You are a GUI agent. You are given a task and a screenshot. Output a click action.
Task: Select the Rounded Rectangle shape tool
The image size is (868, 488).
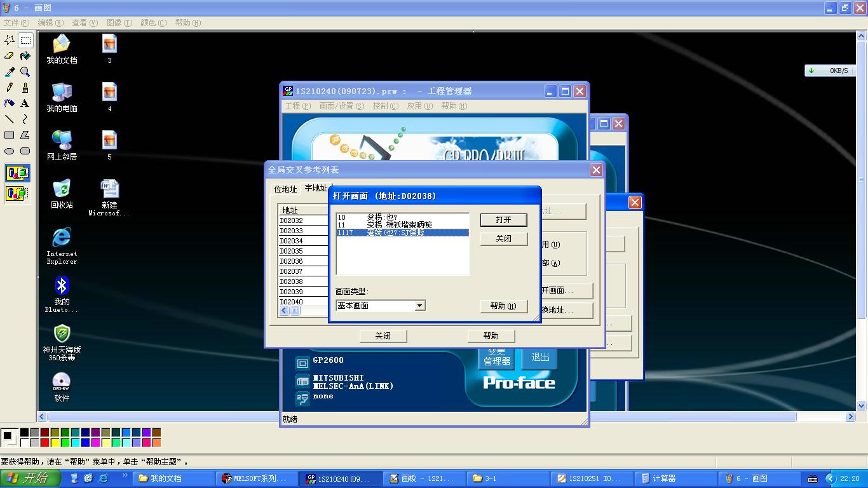click(x=25, y=151)
